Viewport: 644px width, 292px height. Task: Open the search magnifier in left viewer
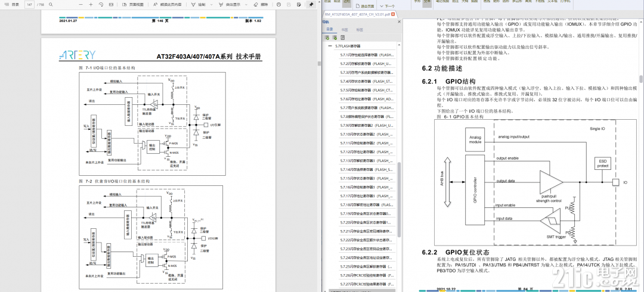[x=51, y=5]
